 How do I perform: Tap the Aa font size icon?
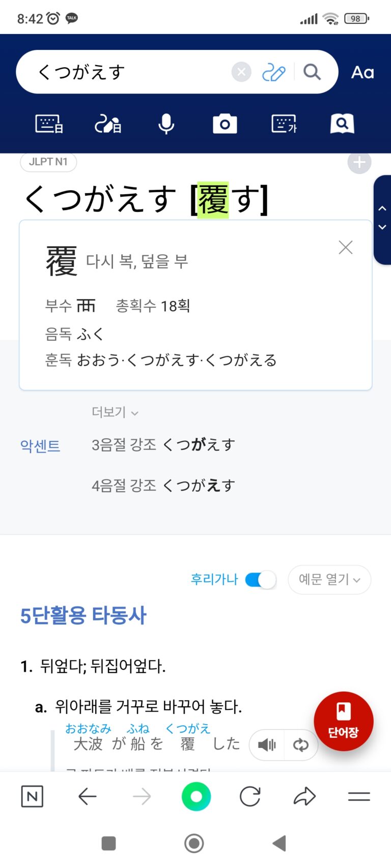coord(362,72)
